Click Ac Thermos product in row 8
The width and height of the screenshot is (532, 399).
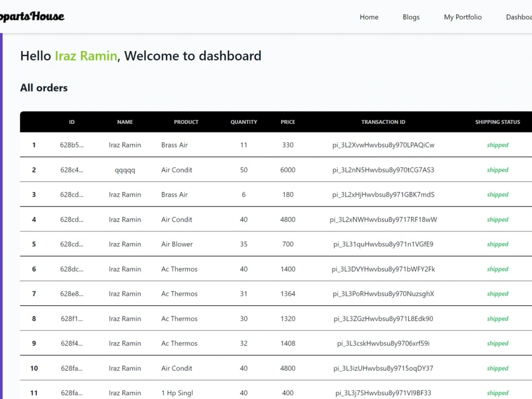tap(179, 319)
